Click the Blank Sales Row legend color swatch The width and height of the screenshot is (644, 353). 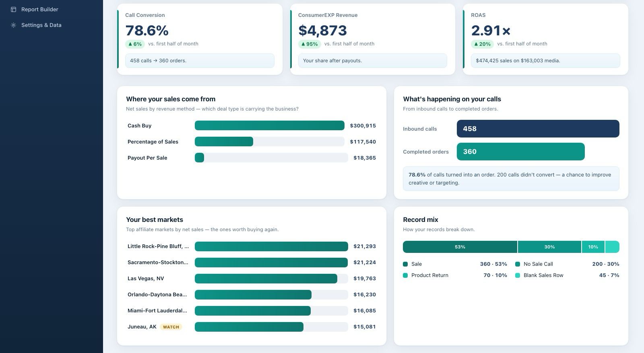click(x=518, y=275)
